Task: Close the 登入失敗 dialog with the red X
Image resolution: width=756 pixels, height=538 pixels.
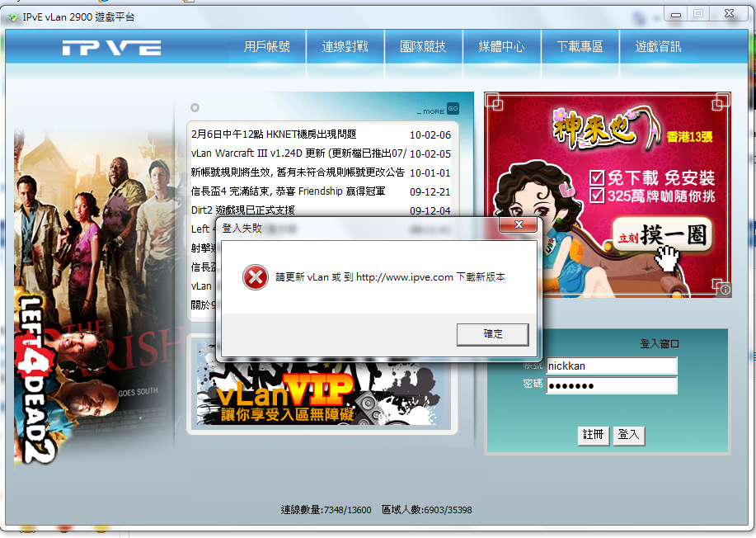Action: tap(519, 224)
